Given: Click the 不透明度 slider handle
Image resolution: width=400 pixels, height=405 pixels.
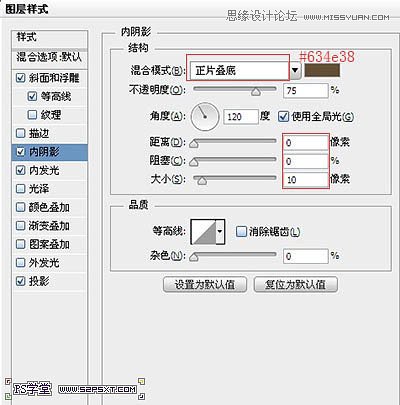Looking at the screenshot, I should click(x=256, y=92).
